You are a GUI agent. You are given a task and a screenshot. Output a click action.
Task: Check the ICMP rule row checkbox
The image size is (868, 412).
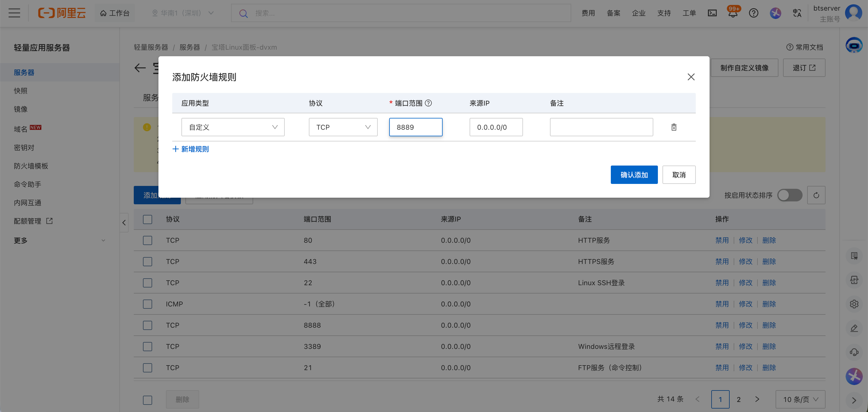click(147, 304)
